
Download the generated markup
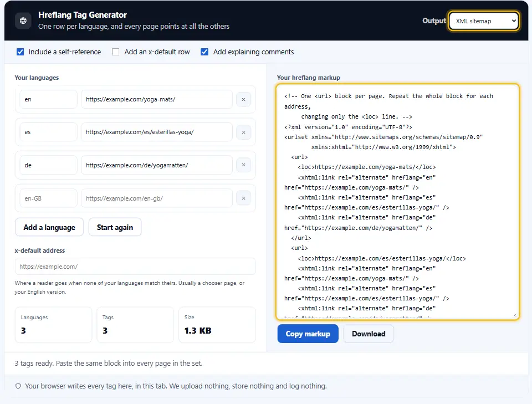369,334
